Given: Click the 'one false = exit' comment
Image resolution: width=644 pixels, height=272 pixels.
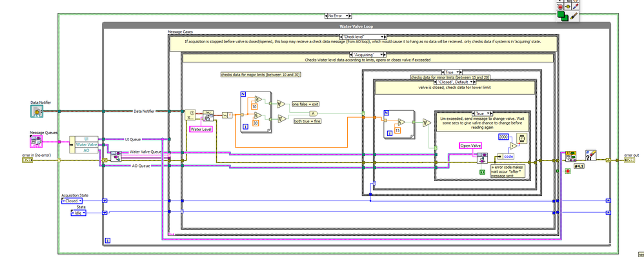Looking at the screenshot, I should click(x=305, y=104).
